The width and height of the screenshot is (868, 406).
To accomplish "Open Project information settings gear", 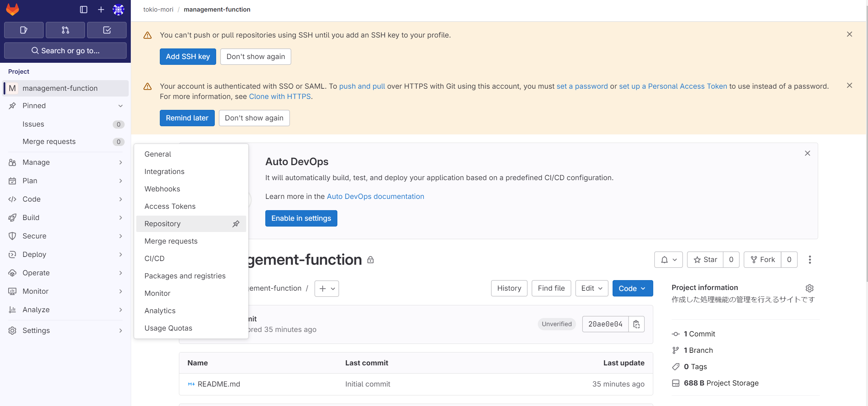I will click(x=810, y=288).
